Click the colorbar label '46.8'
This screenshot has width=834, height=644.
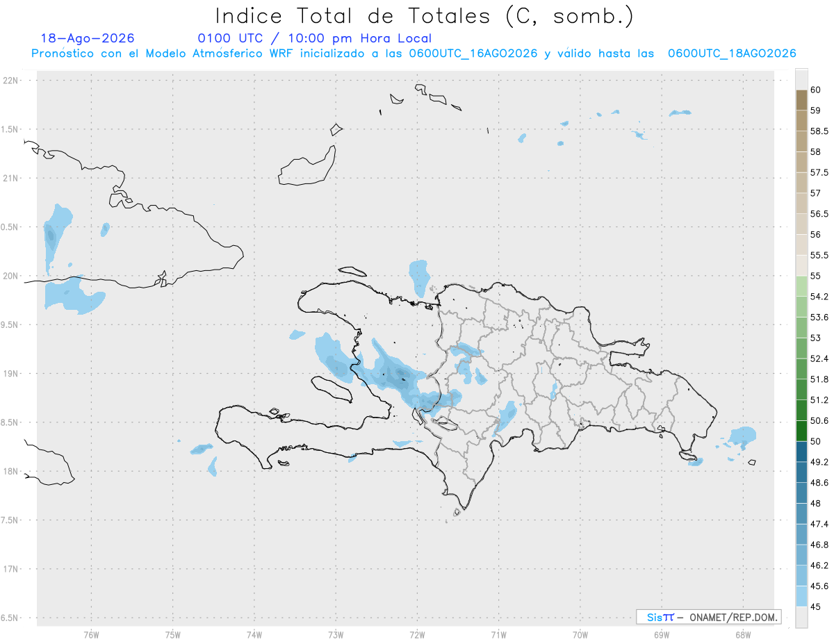pos(819,545)
